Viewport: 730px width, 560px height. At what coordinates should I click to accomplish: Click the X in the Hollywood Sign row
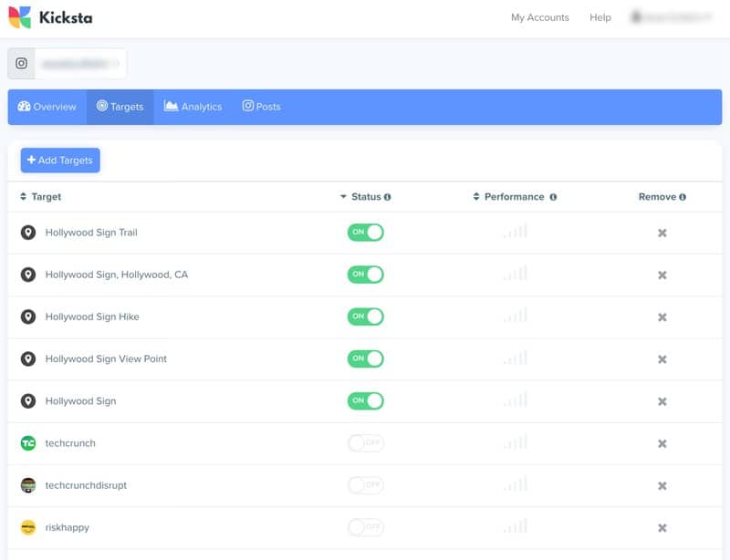(x=662, y=401)
